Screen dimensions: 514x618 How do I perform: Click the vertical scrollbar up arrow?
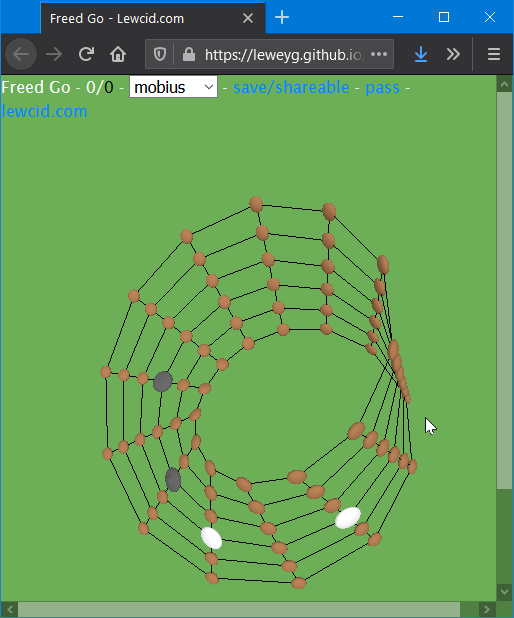tap(504, 84)
